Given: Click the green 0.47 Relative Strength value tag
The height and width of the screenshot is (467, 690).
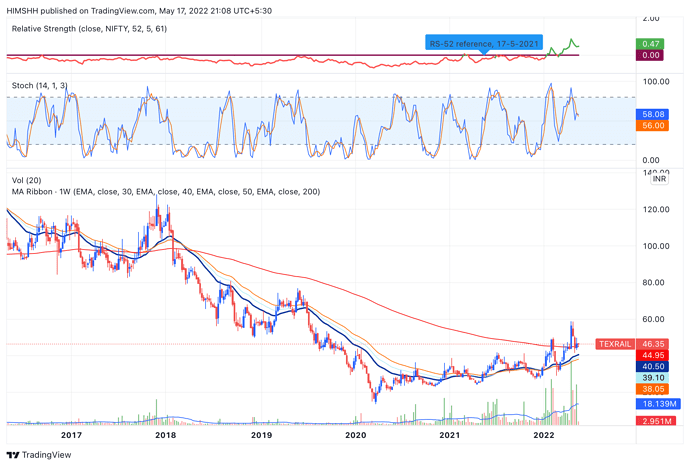Looking at the screenshot, I should (651, 44).
